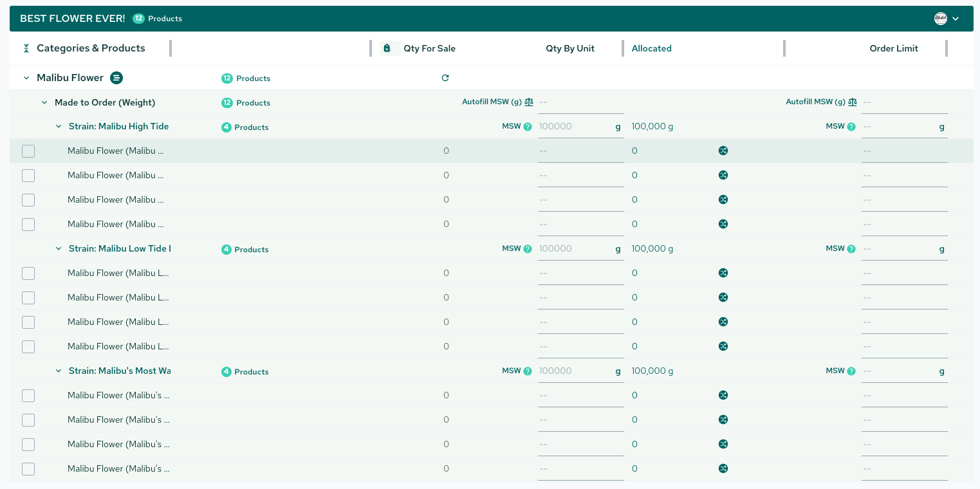Click the shuffle icon in first Malibu's Most Wa product row
This screenshot has height=489, width=980.
(x=723, y=395)
